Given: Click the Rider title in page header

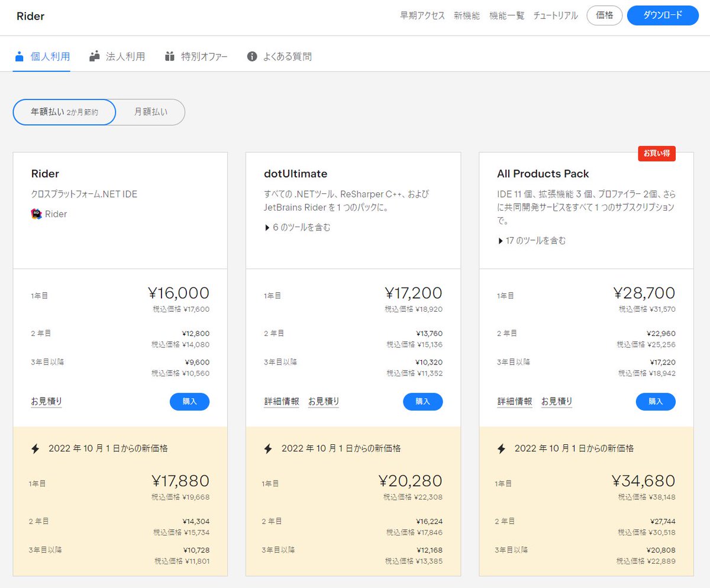Looking at the screenshot, I should tap(30, 17).
